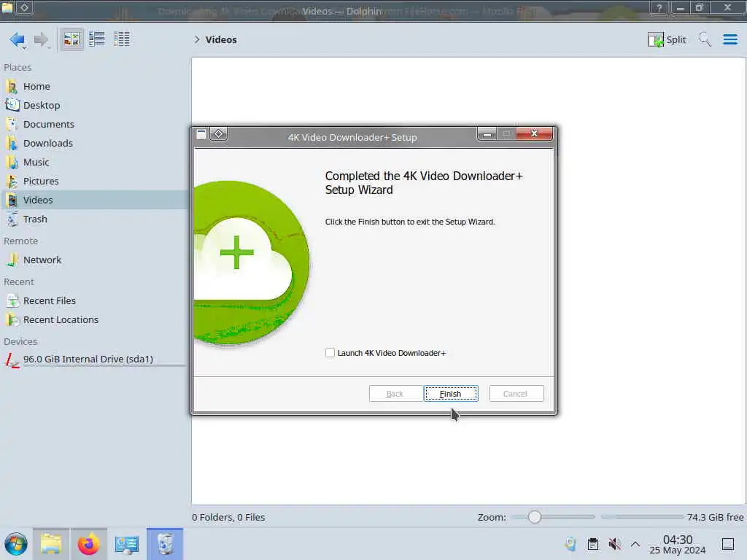Click the free space bar in status bar
Image resolution: width=747 pixels, height=560 pixels.
click(x=642, y=517)
